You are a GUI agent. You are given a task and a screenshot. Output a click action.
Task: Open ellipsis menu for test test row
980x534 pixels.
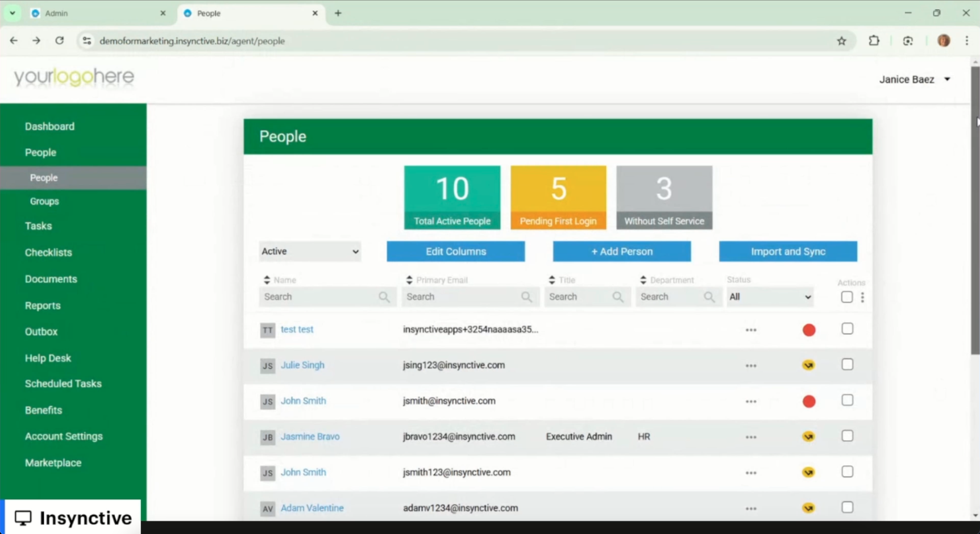click(x=751, y=330)
